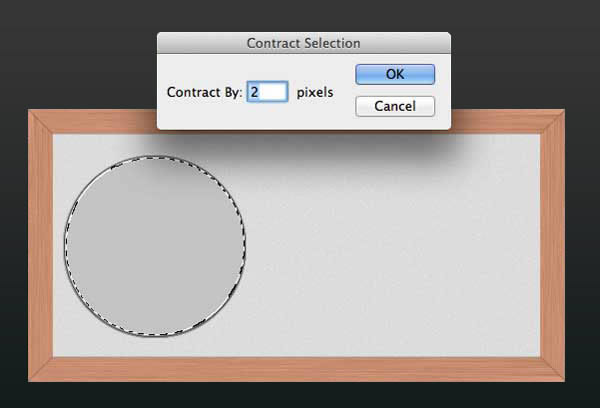Click the left side of the wooden frame
Image resolution: width=600 pixels, height=408 pixels.
point(41,245)
